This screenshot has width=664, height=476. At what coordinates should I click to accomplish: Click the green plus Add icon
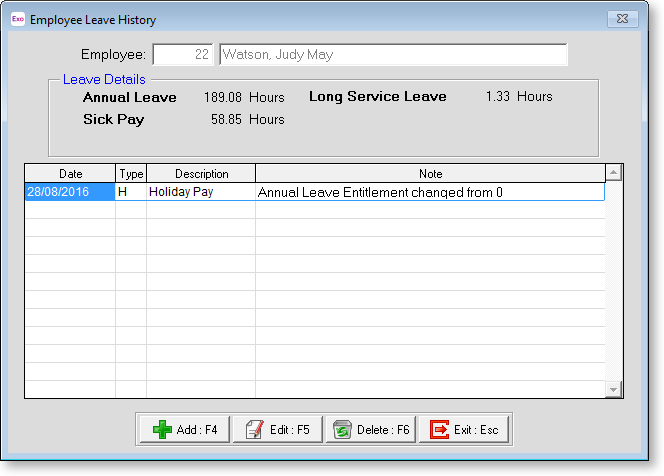(162, 429)
